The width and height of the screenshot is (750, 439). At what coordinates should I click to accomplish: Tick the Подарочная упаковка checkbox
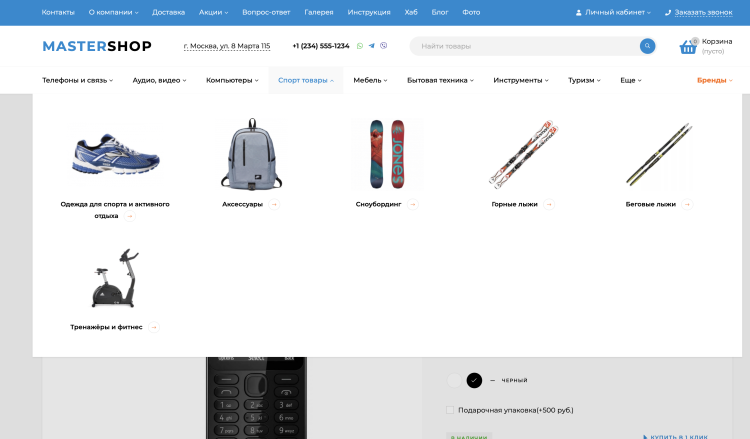point(450,410)
